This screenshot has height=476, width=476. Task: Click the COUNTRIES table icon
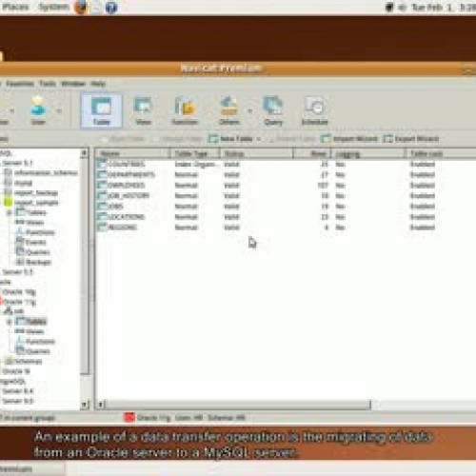(x=102, y=164)
